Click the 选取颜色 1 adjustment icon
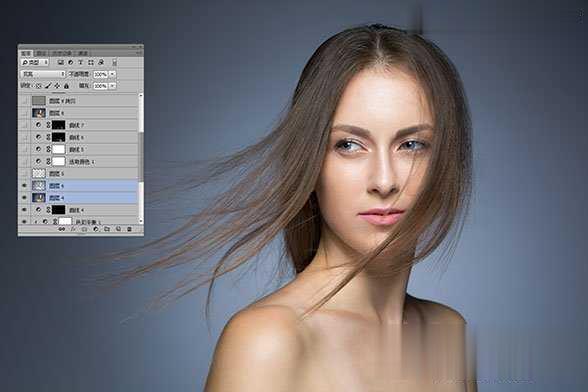Viewport: 588px width, 392px height. click(38, 161)
